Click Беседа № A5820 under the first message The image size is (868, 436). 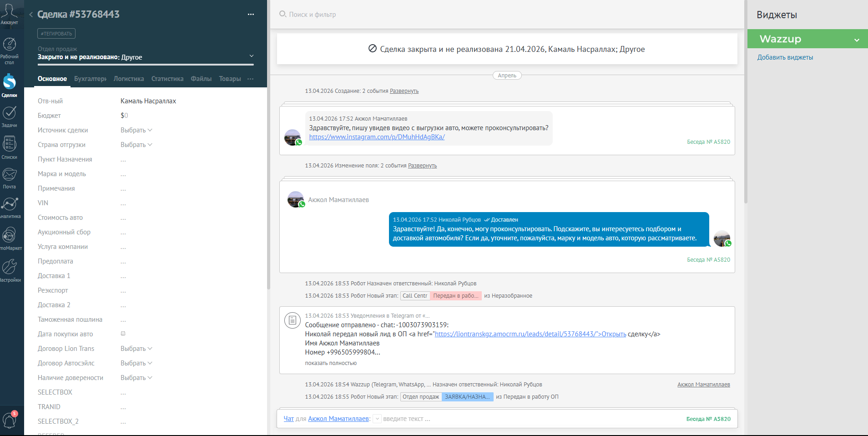(709, 142)
